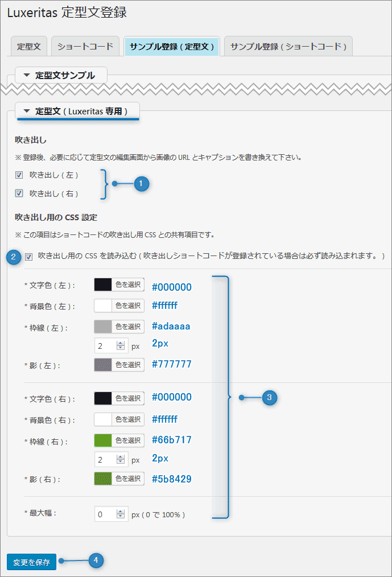Switch to the 定型文 tab
This screenshot has width=392, height=577.
28,46
